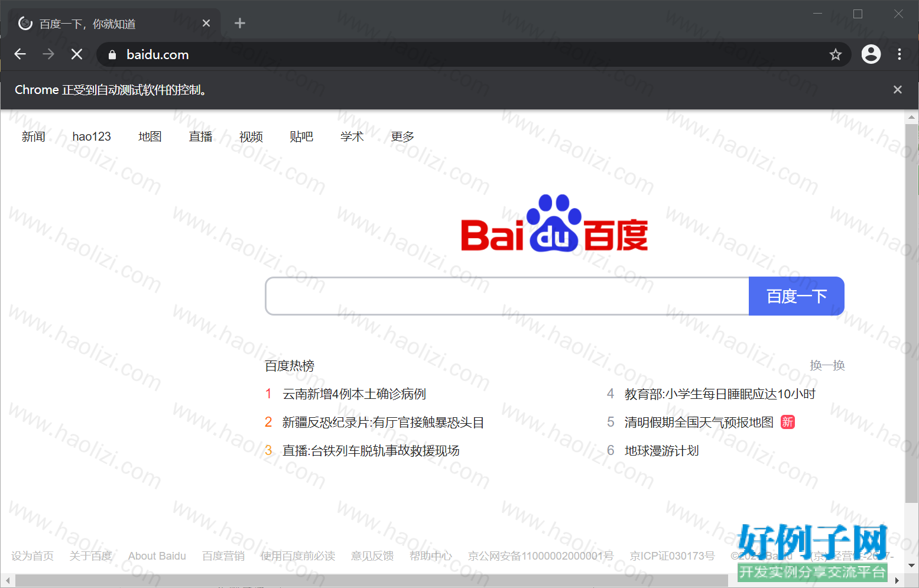Click the 关于百度 footer link
The image size is (919, 588).
[90, 556]
